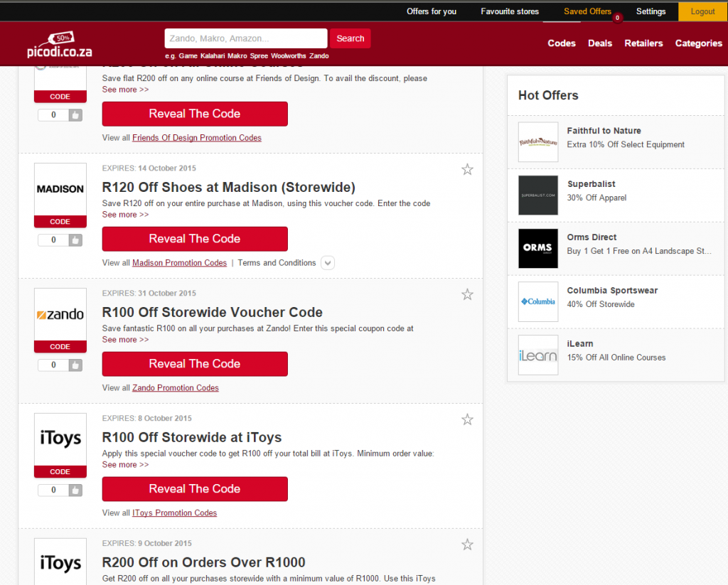Open Madison store logo thumbnail
728x585 pixels.
60,189
